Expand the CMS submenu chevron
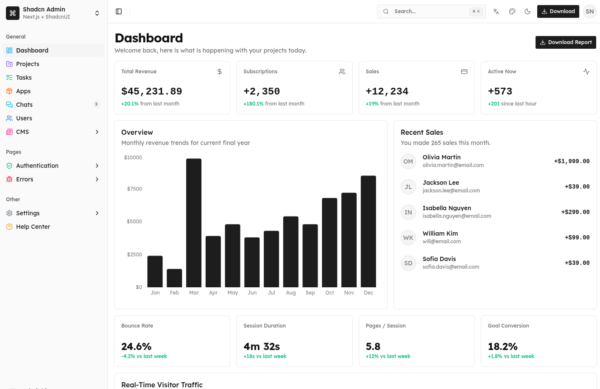Screen dimensions: 600x389 (x=97, y=132)
